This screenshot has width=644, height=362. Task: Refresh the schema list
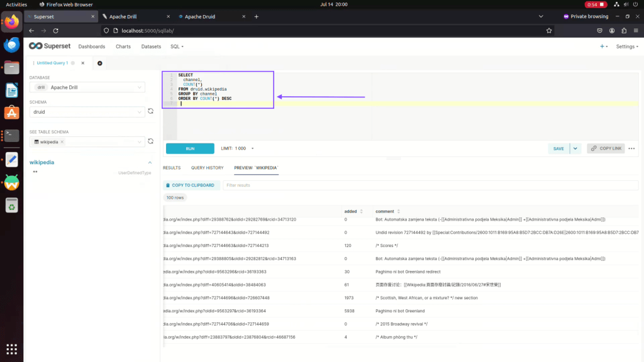click(151, 112)
